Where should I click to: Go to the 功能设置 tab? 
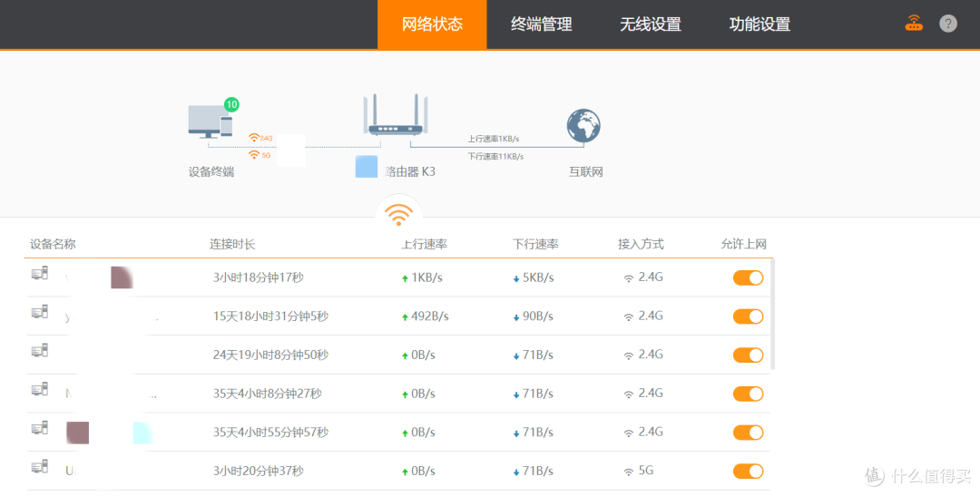[759, 24]
